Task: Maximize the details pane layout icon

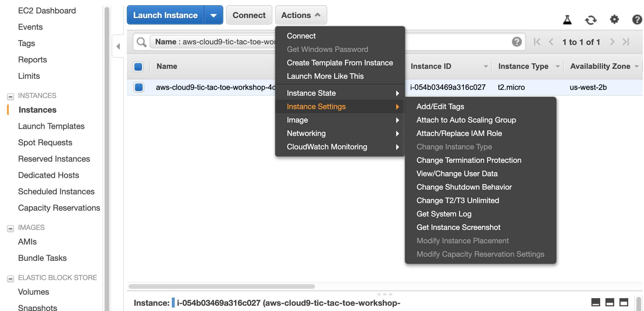Action: 624,303
